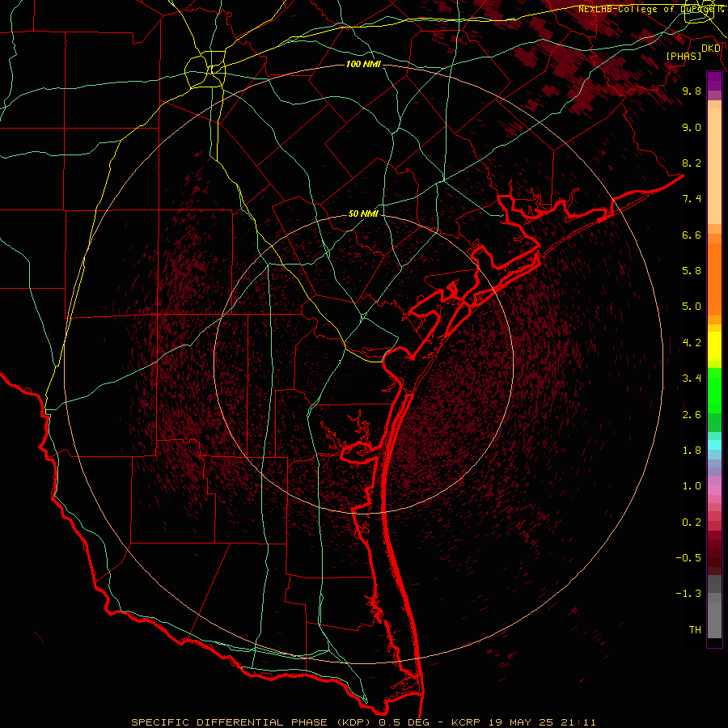Select the 1.0 value on the color scale
The width and height of the screenshot is (728, 728).
point(692,487)
